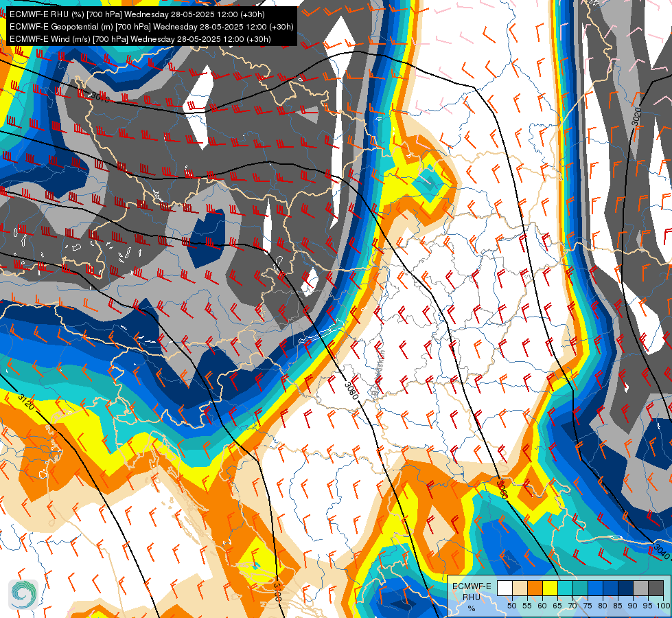Click the 'RHU' label in the legend
The height and width of the screenshot is (618, 672).
pos(472,597)
